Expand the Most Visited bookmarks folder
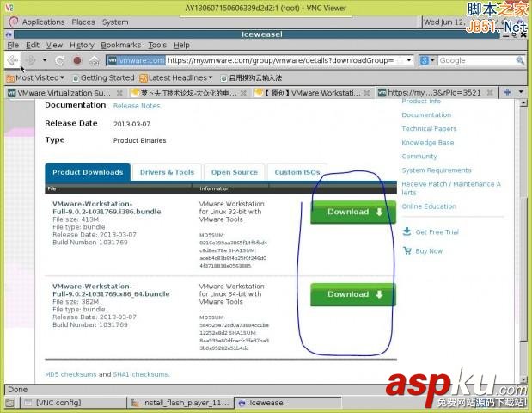Image resolution: width=532 pixels, height=413 pixels. click(35, 77)
